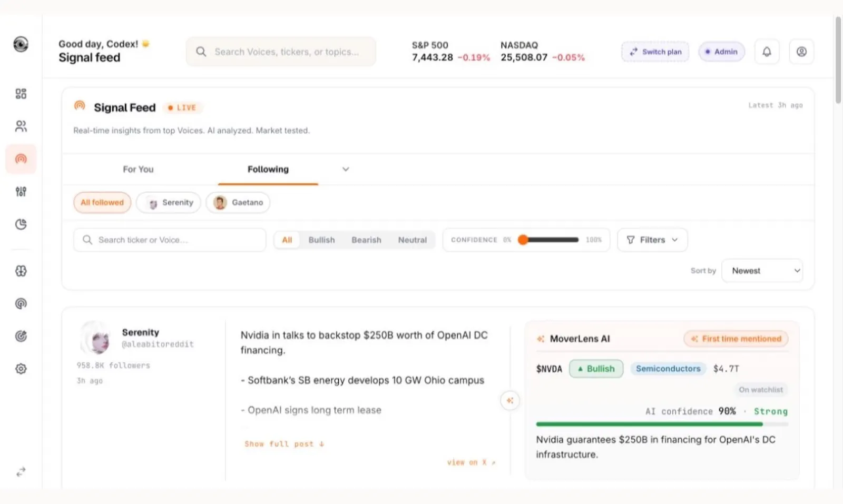Click the sparkle button beside Serenity's post
Screen dimensions: 843x504
pyautogui.click(x=509, y=401)
